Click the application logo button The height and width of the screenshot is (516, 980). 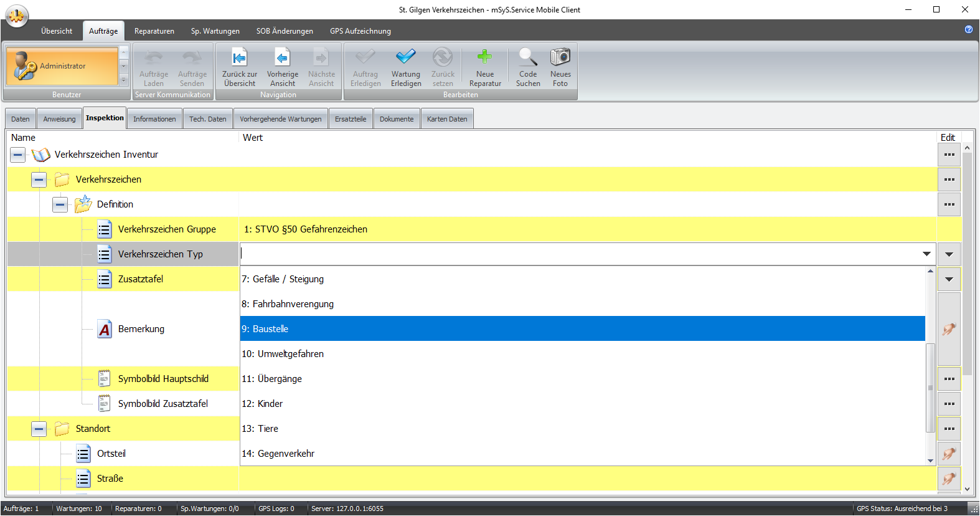[x=17, y=16]
